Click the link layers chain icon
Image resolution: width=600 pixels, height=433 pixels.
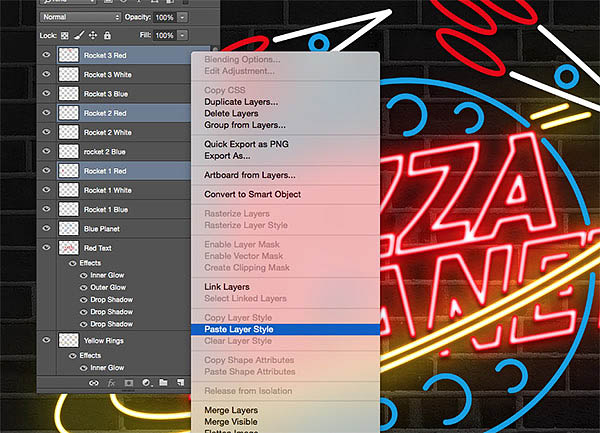[x=93, y=382]
